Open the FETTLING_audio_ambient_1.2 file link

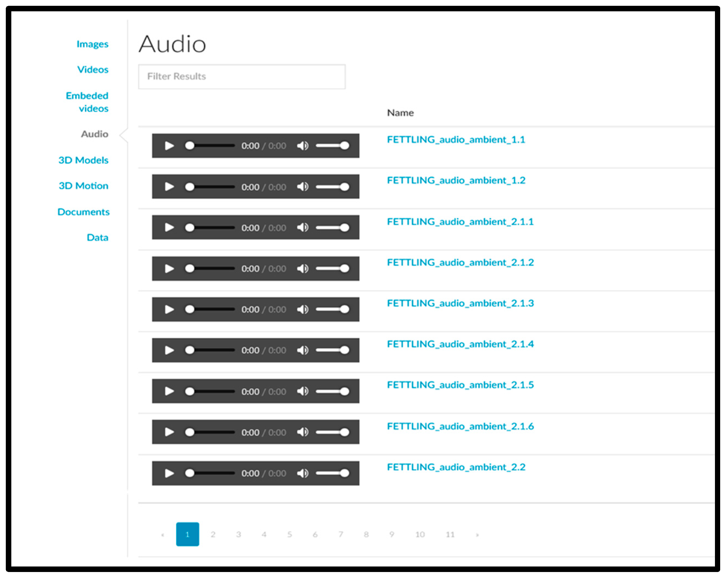point(456,181)
